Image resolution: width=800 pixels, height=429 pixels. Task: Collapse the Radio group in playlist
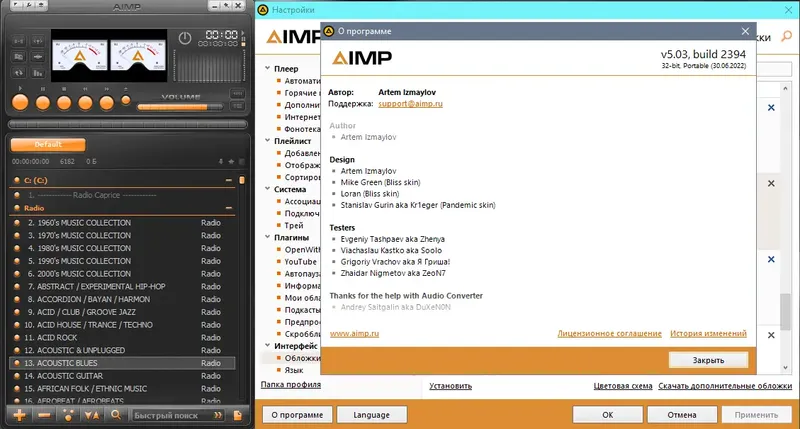tap(229, 208)
